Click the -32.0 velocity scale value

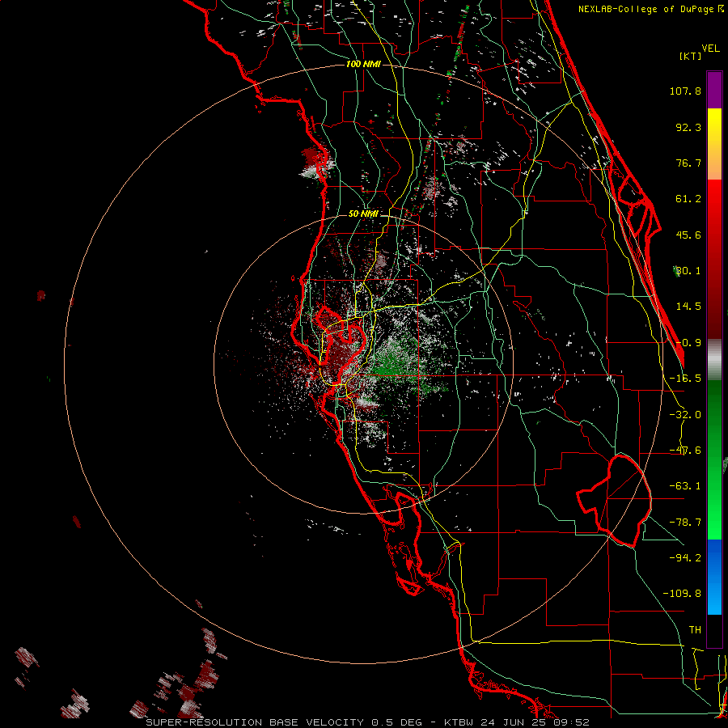pos(685,415)
